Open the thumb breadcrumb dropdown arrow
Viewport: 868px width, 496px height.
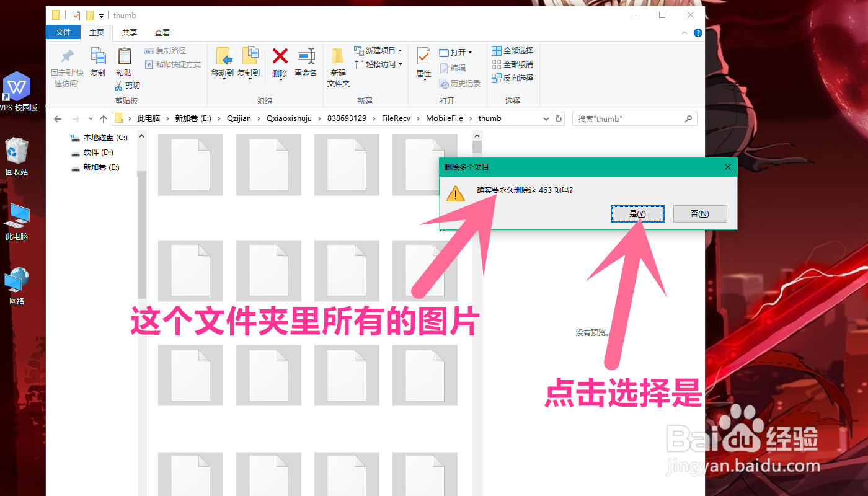546,118
